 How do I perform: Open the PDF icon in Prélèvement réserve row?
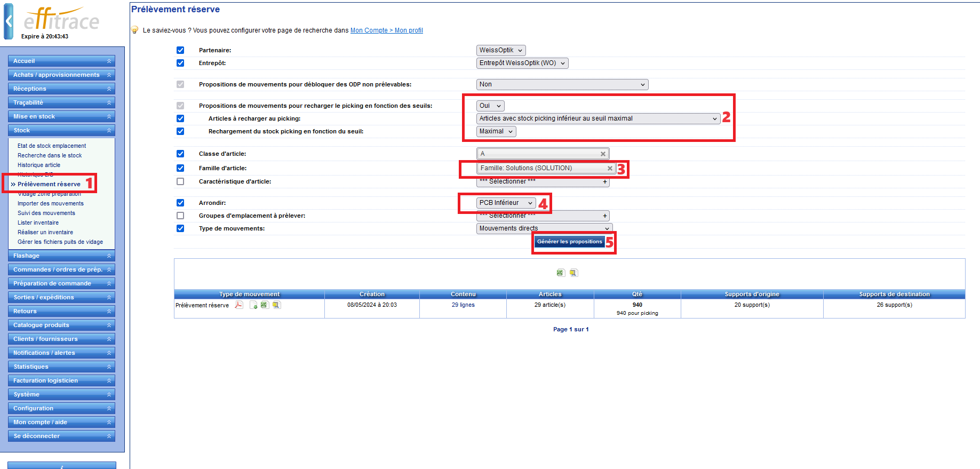[x=239, y=305]
